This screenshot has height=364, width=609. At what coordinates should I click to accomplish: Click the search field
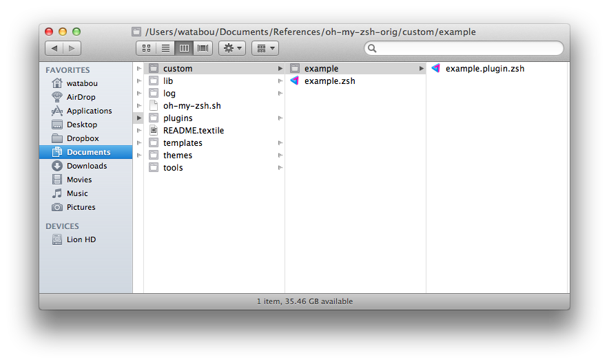(464, 48)
